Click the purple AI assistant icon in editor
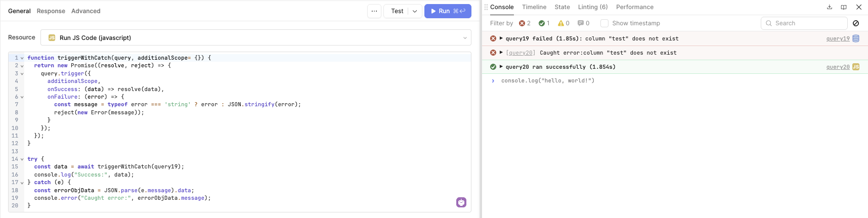The image size is (868, 218). click(461, 202)
